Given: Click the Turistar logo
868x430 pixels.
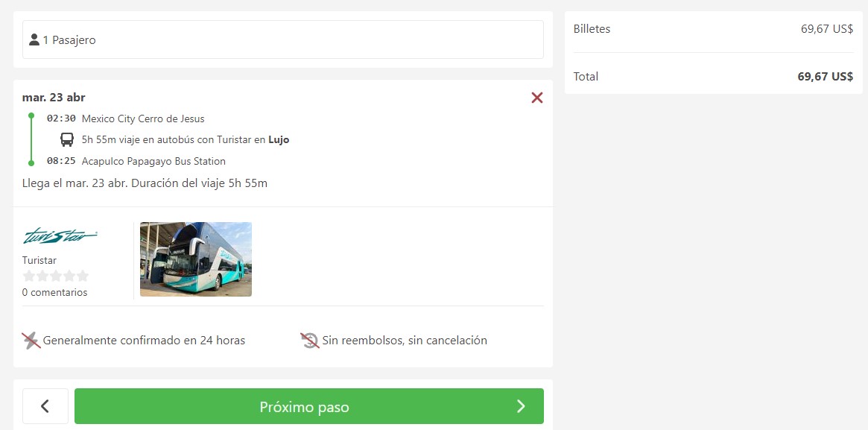Looking at the screenshot, I should [x=60, y=236].
